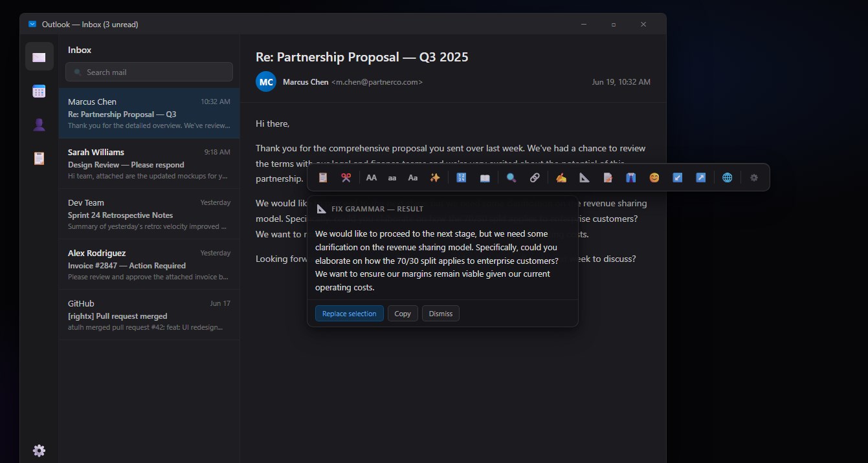Click the MC sender avatar
The width and height of the screenshot is (868, 463).
[x=266, y=82]
